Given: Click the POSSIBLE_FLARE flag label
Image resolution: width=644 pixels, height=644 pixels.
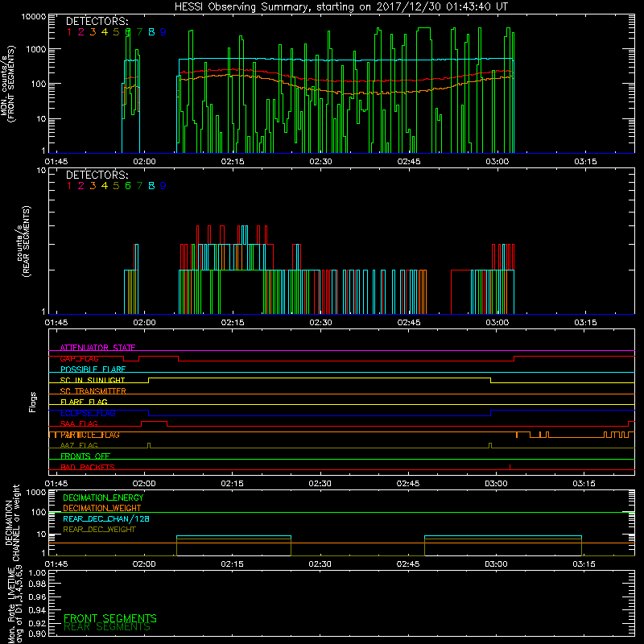Looking at the screenshot, I should tap(93, 369).
